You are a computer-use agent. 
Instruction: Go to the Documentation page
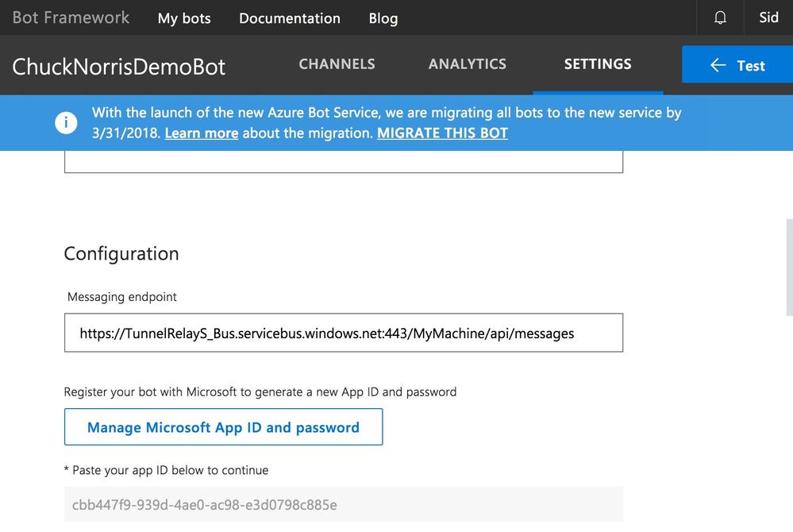pos(290,18)
